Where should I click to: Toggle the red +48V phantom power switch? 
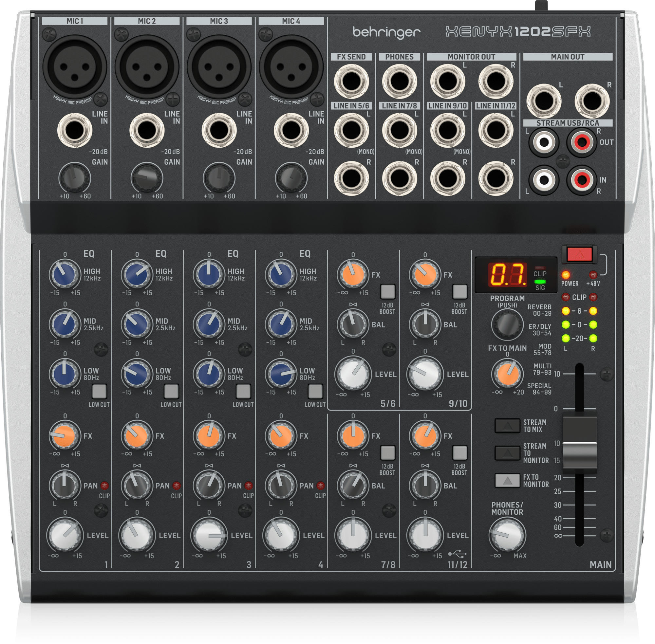click(580, 254)
